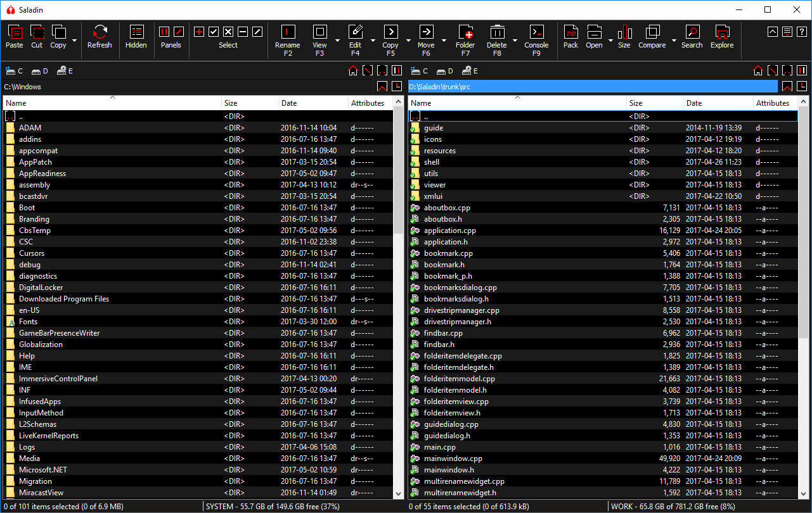Click the left pane's parent directory [..] icon
The image size is (812, 513).
382,71
